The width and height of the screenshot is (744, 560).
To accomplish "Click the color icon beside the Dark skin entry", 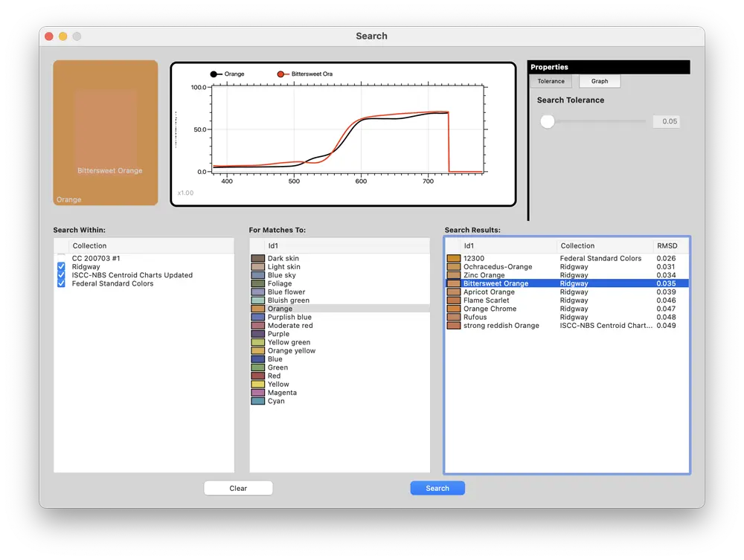I will tap(257, 257).
